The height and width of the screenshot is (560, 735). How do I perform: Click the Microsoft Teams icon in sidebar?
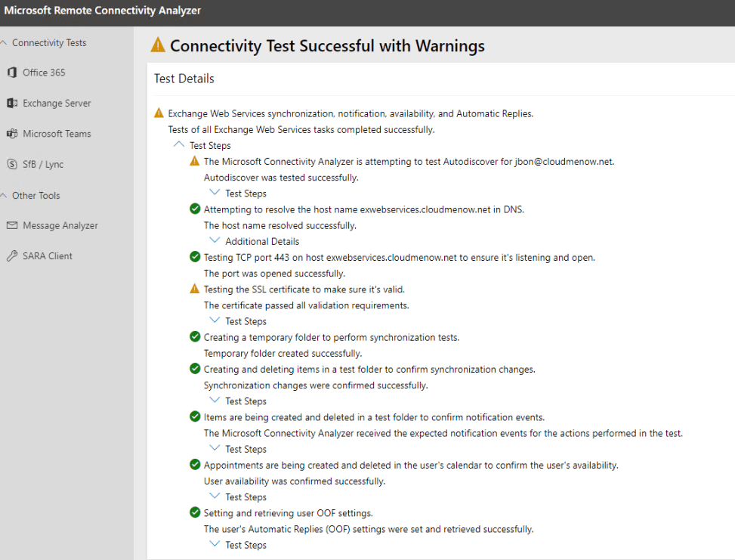(x=11, y=134)
